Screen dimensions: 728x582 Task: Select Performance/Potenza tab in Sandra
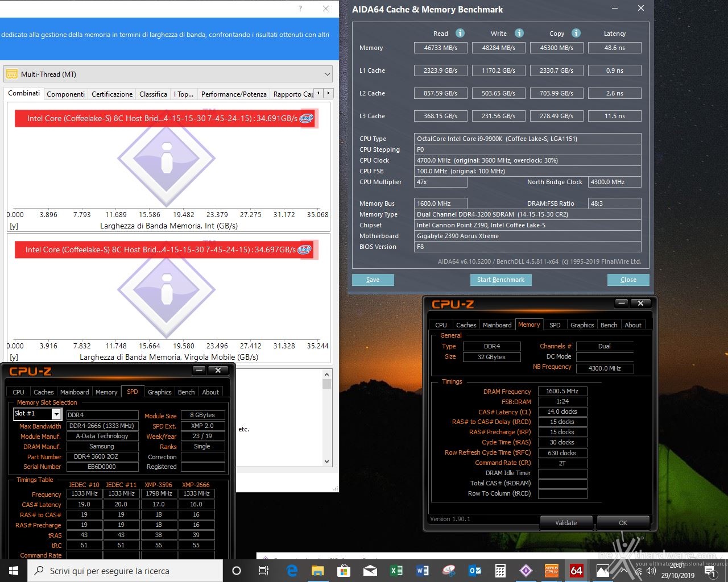234,94
